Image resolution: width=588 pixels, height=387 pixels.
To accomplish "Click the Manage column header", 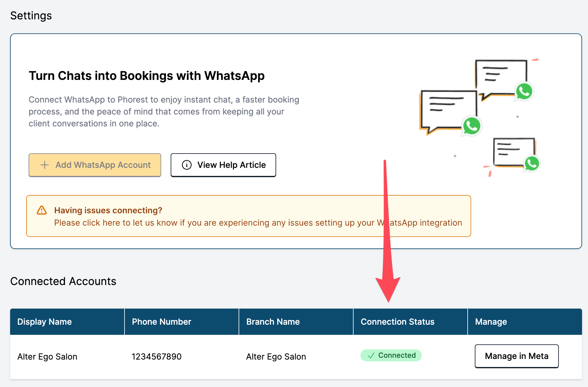I will pos(491,322).
